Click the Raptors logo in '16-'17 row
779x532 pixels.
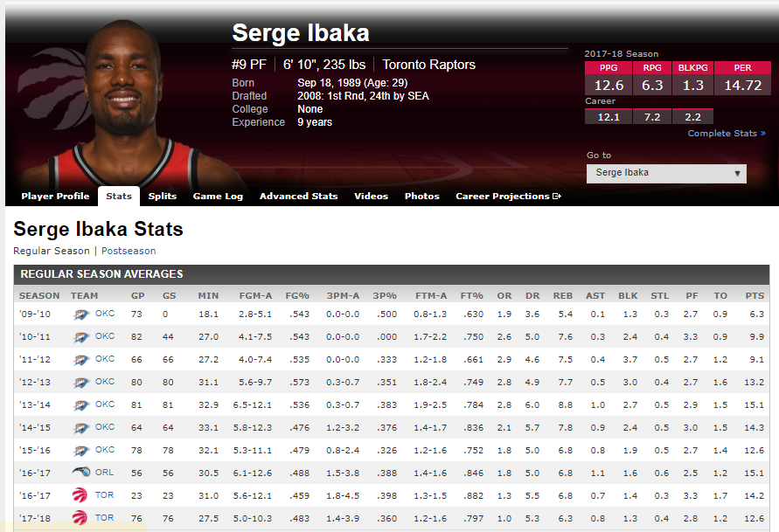point(80,495)
